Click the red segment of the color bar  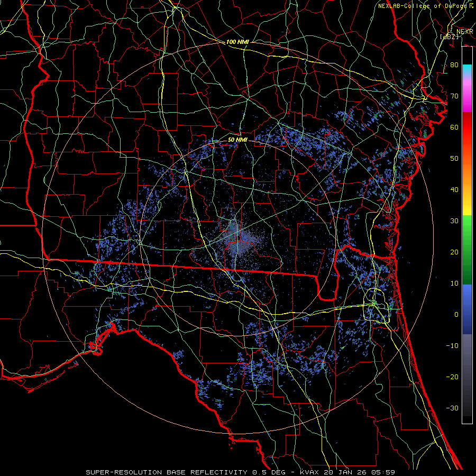[467, 135]
